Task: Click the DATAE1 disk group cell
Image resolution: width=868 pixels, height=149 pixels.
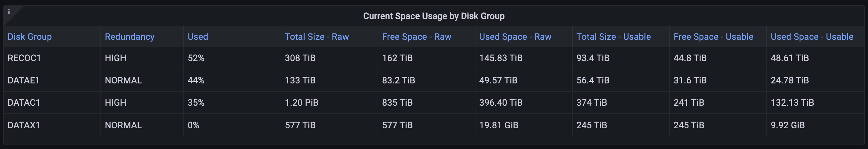Action: 24,80
